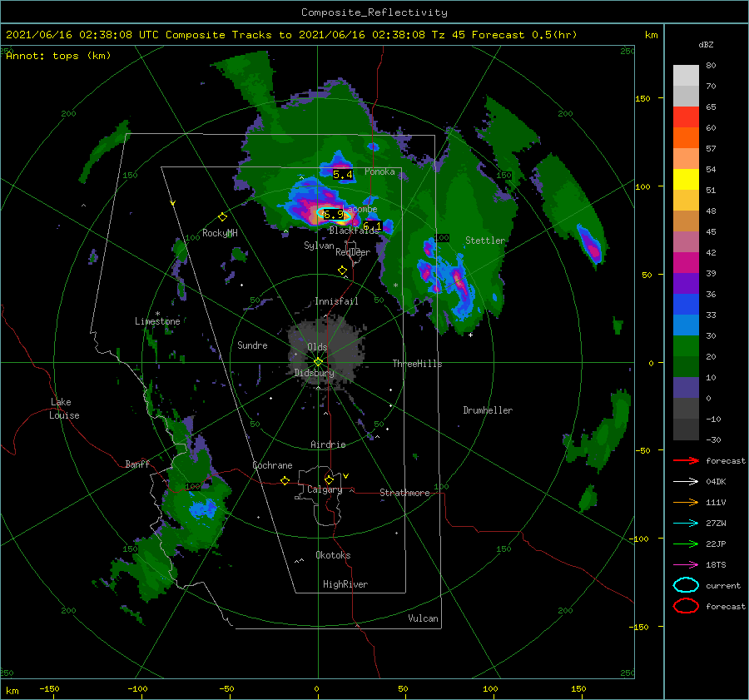The height and width of the screenshot is (700, 749).
Task: Click the red 'forecast' ellipse legend icon
Action: [x=686, y=606]
